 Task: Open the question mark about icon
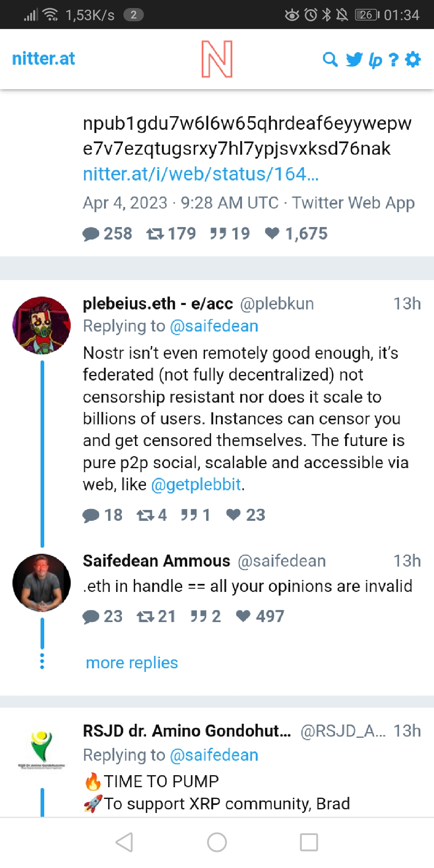point(394,59)
